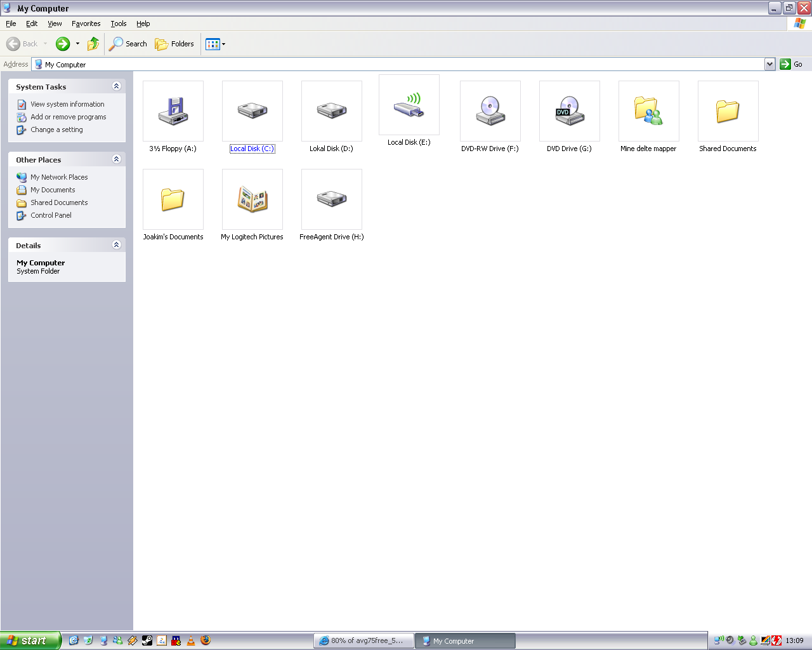This screenshot has width=812, height=650.
Task: Open the Help menu
Action: click(x=143, y=23)
